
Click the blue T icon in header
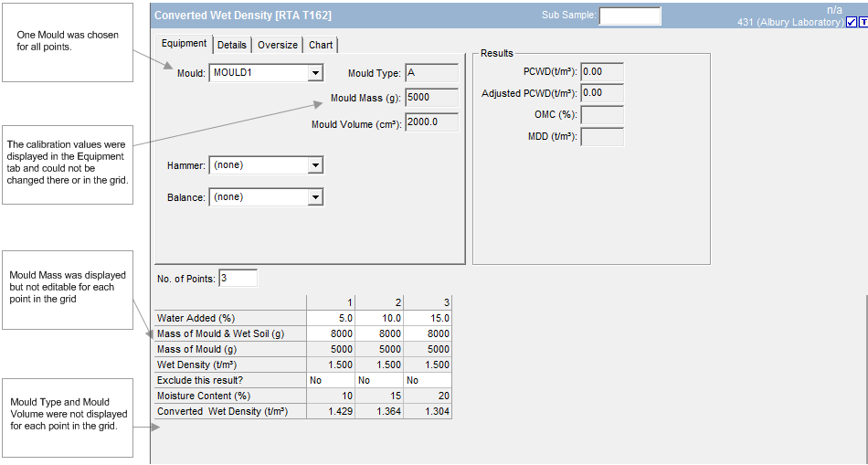(x=863, y=23)
